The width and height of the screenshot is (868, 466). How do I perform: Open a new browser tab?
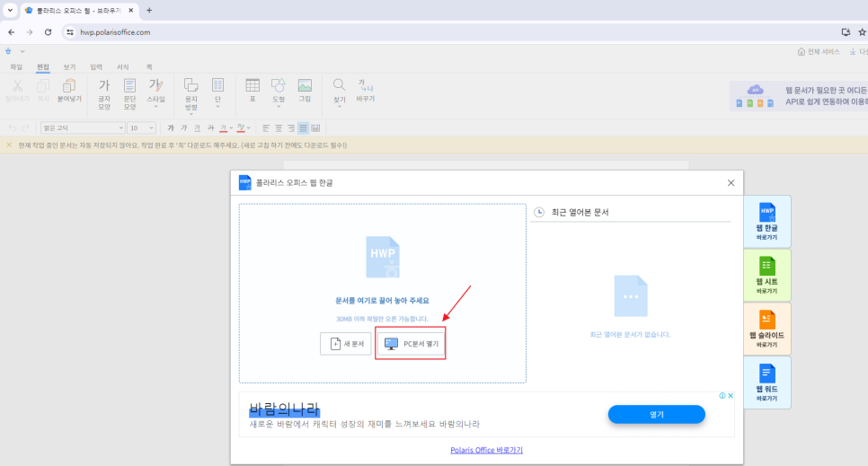[x=149, y=10]
